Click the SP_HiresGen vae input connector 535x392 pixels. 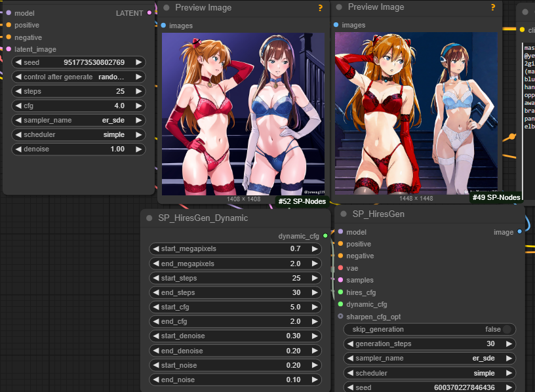(x=340, y=268)
